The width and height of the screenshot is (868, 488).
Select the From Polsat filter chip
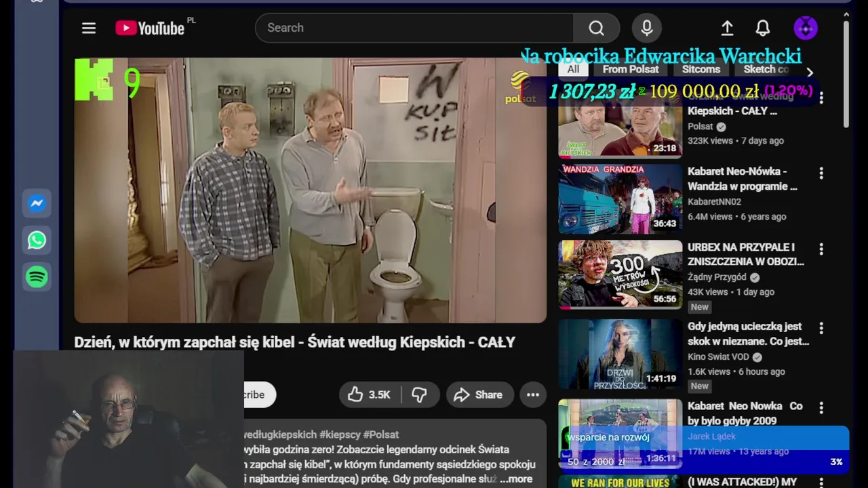pyautogui.click(x=631, y=69)
